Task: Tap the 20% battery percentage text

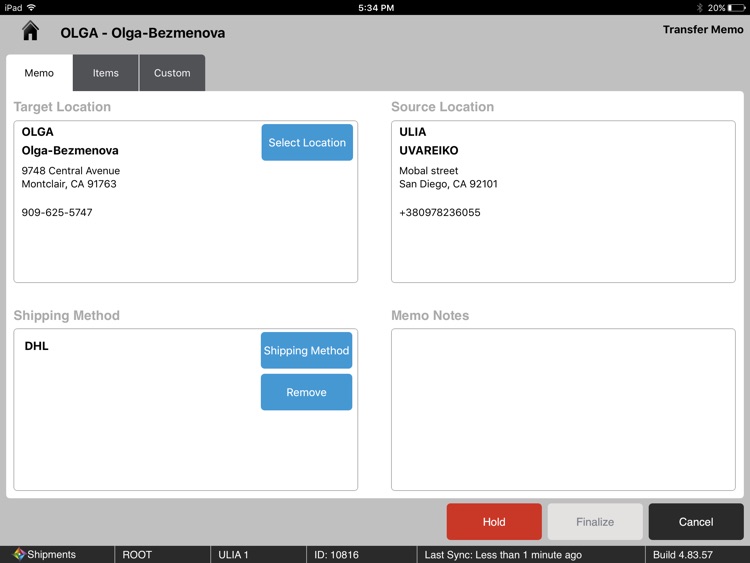Action: point(716,8)
